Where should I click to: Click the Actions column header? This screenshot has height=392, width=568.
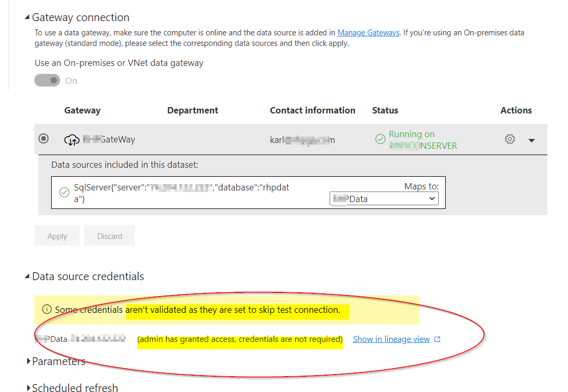pos(516,110)
